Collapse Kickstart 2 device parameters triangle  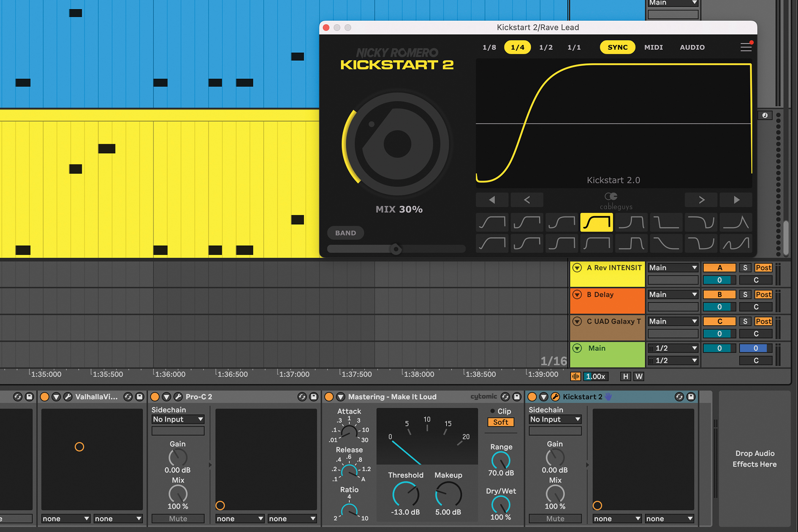click(544, 396)
